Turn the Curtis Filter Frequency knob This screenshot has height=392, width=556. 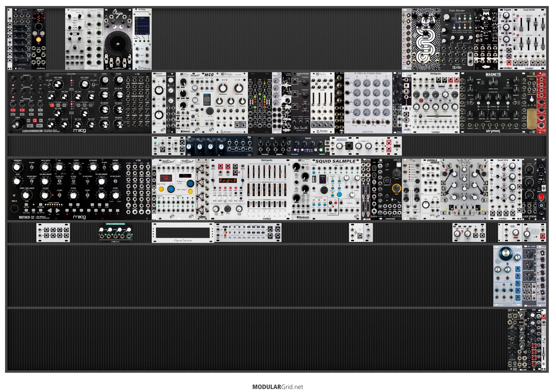pos(305,82)
